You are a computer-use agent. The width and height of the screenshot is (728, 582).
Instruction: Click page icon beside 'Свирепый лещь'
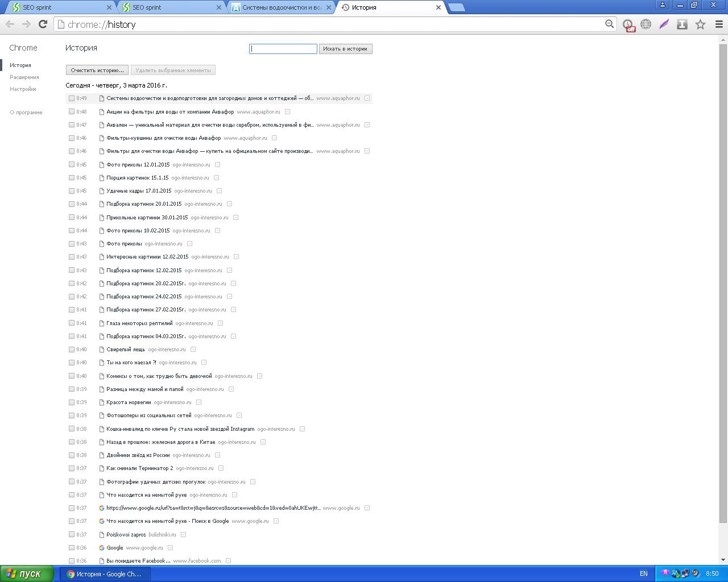[102, 350]
